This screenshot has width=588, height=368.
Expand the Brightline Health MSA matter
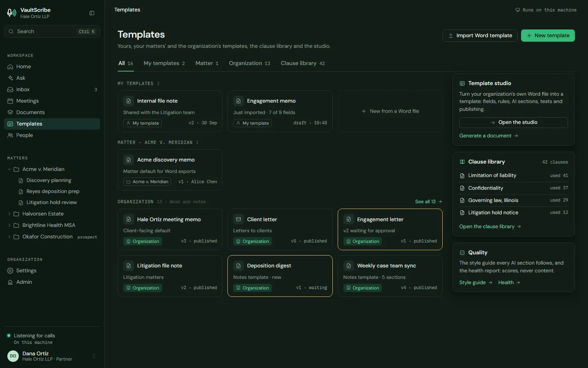9,225
